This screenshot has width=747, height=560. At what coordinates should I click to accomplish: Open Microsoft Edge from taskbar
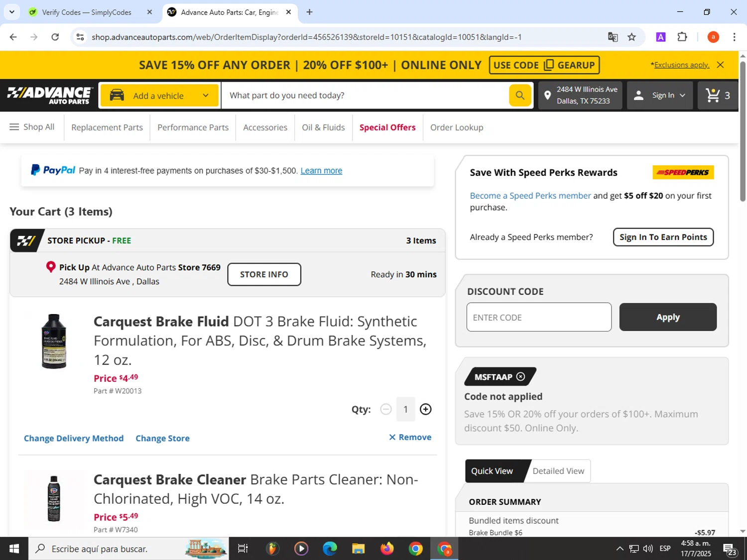point(330,549)
